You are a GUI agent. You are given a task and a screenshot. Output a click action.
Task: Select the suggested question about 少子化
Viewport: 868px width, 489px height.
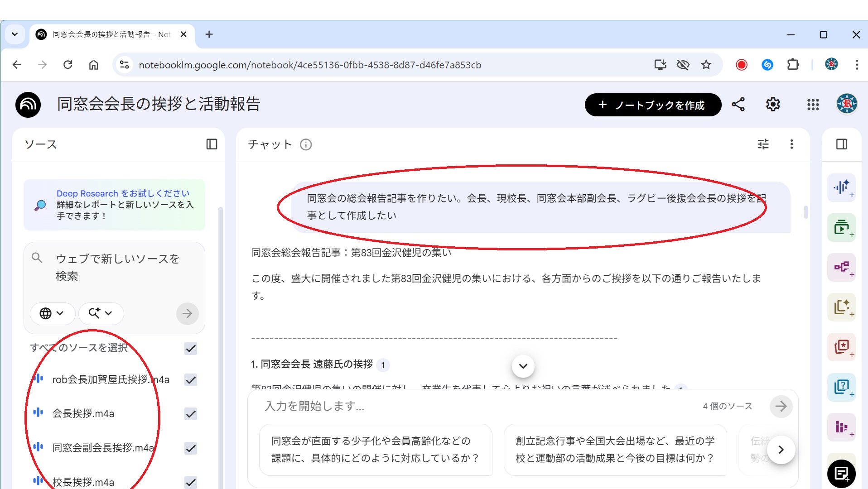[x=375, y=450]
